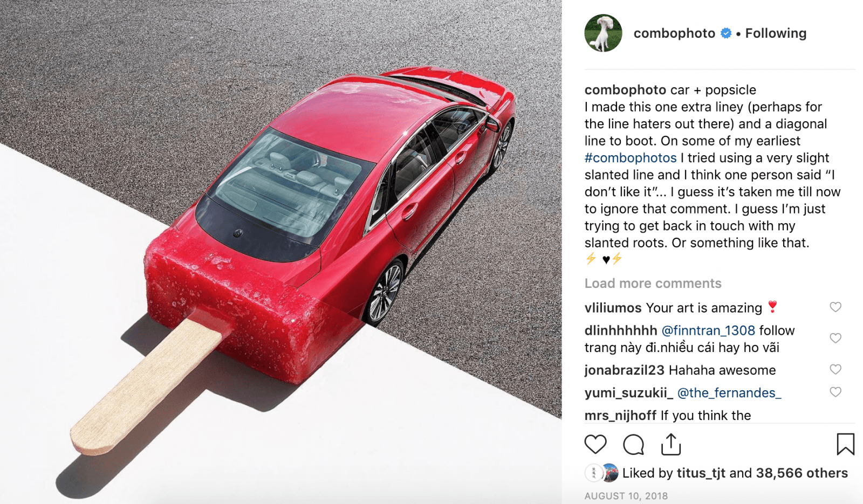Open combophoto profile picture
This screenshot has width=863, height=504.
pos(603,33)
